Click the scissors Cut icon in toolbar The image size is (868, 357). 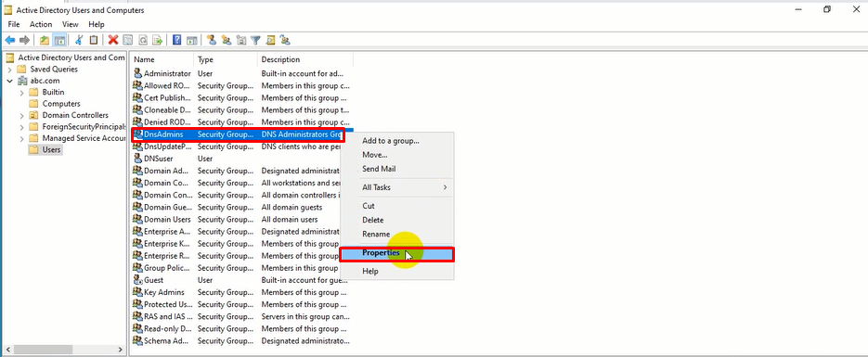(79, 40)
